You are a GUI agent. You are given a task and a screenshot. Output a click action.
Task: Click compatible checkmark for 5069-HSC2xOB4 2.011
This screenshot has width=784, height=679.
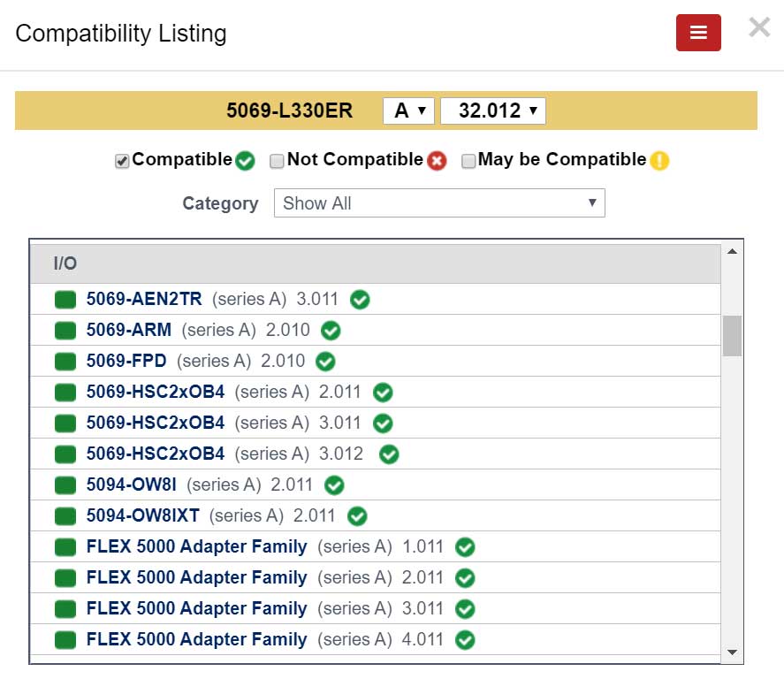point(383,393)
